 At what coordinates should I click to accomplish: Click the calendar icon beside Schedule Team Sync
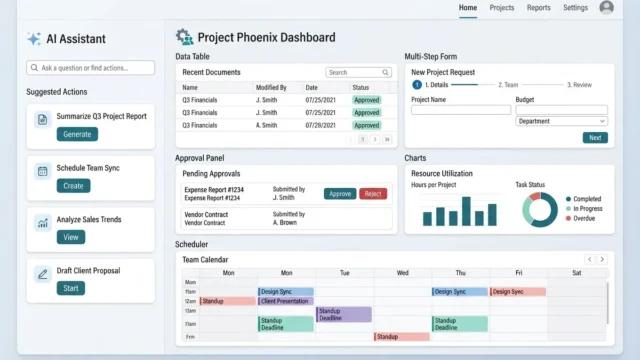point(42,171)
